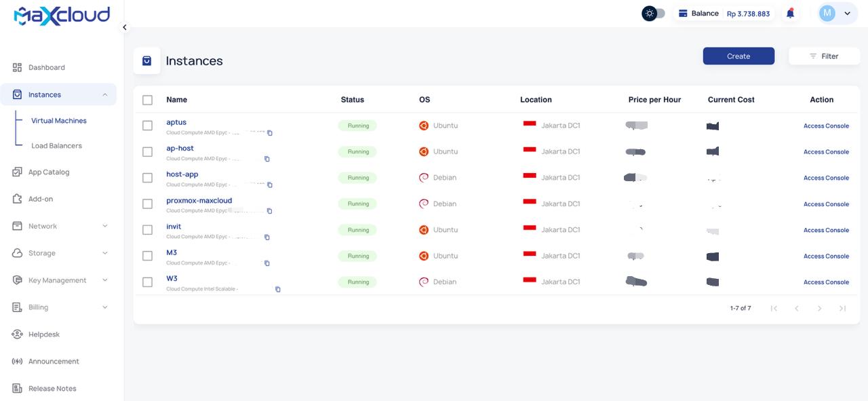
Task: Select App Catalog in the sidebar
Action: pos(49,172)
